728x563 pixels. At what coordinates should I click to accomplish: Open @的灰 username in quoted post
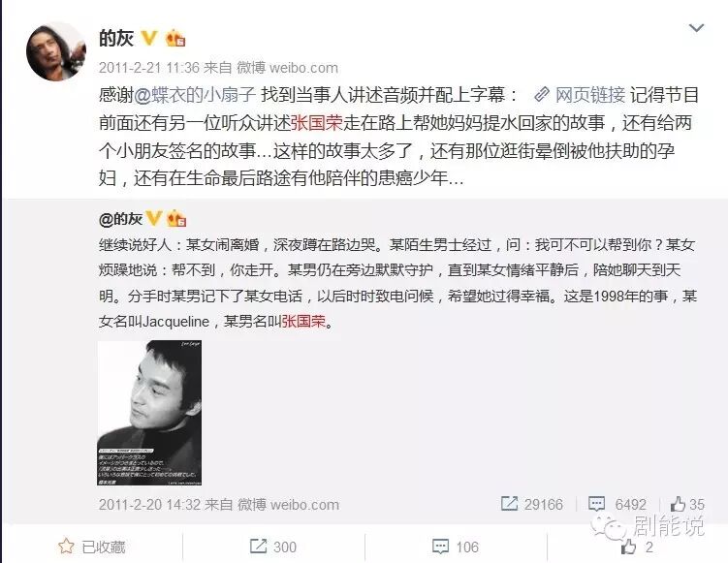tap(120, 218)
